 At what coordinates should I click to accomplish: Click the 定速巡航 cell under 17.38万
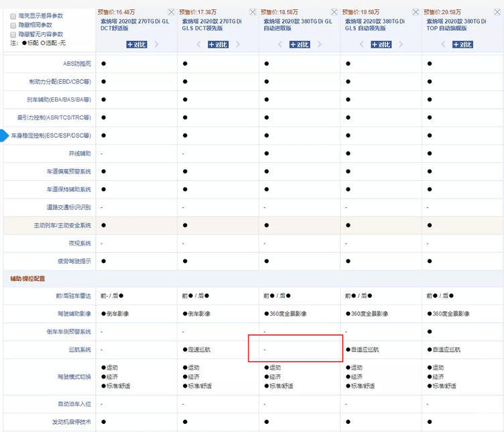196,349
